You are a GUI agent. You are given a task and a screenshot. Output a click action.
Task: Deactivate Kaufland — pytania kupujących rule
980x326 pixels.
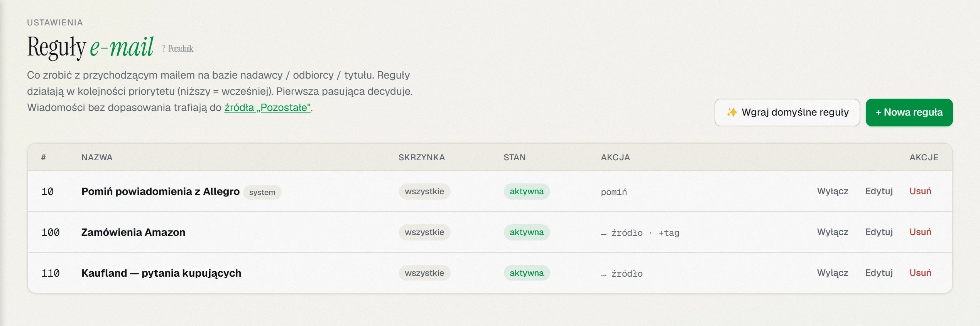pyautogui.click(x=833, y=273)
